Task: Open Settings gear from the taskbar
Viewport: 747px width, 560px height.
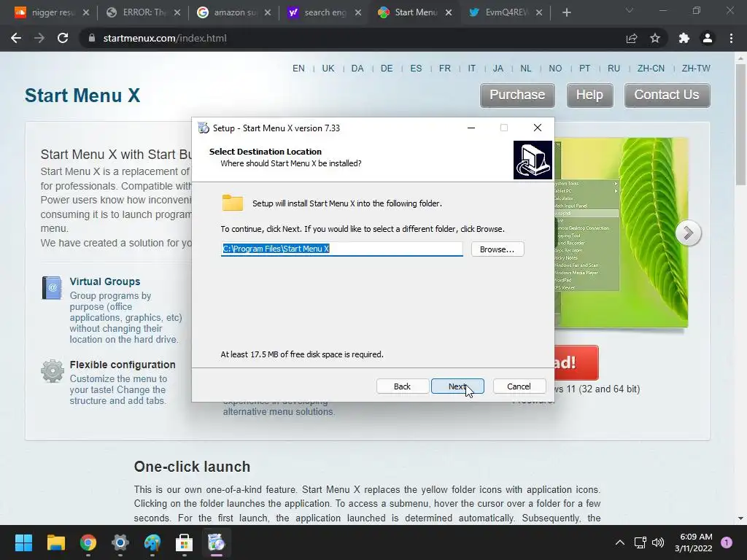Action: (120, 542)
